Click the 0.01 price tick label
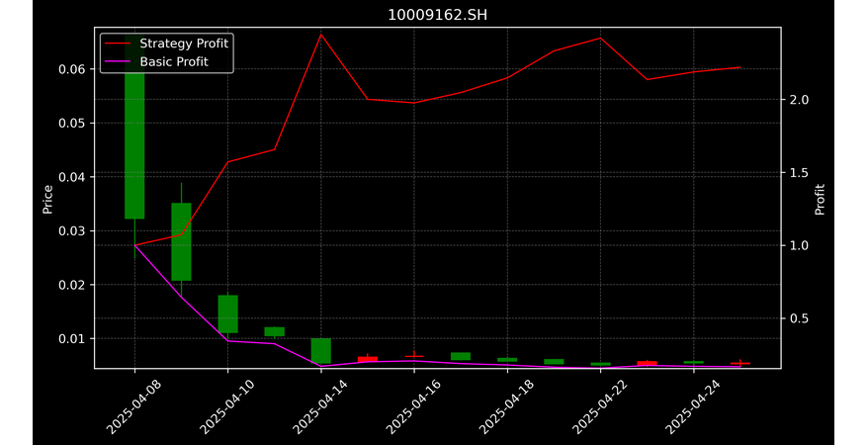The image size is (868, 445). click(x=73, y=339)
